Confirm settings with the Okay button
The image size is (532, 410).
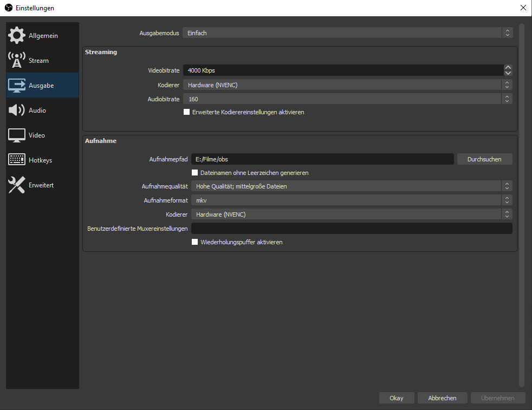pyautogui.click(x=397, y=398)
